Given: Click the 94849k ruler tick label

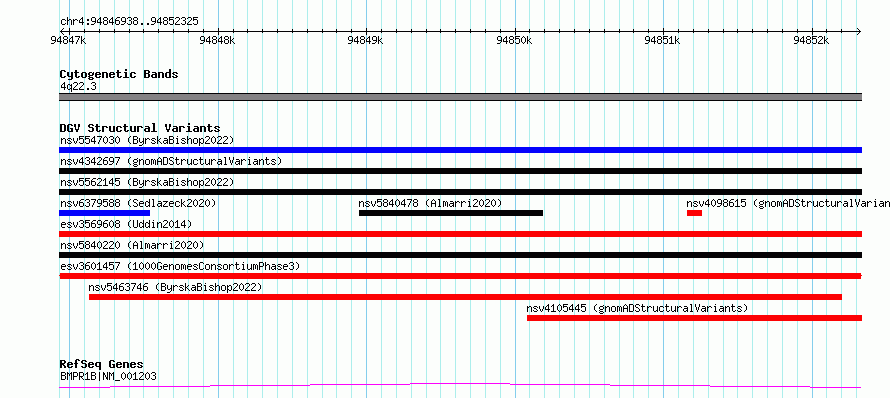Looking at the screenshot, I should point(366,40).
